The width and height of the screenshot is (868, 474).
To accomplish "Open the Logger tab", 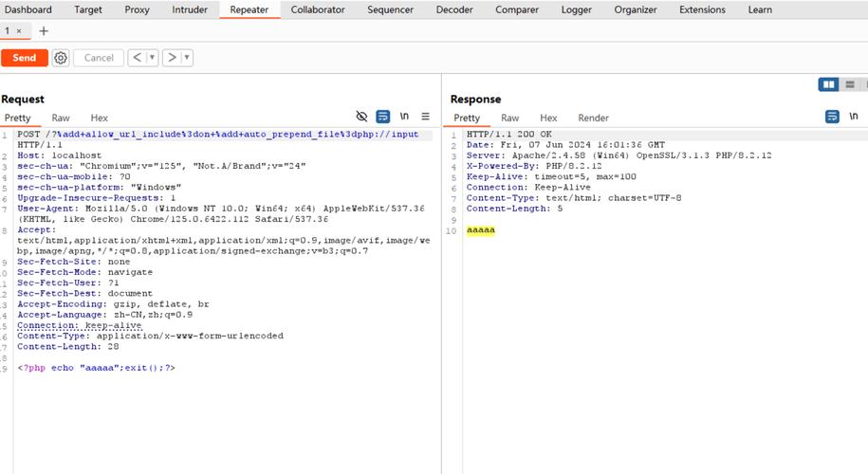I will pos(576,9).
